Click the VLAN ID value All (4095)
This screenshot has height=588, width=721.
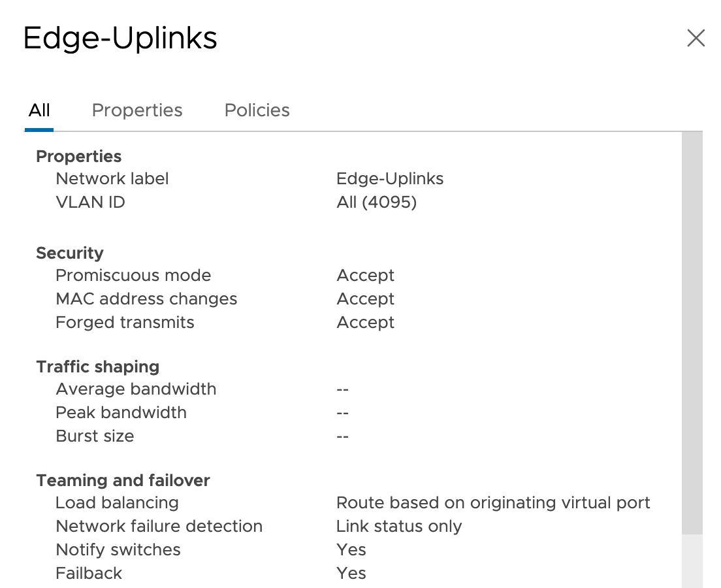click(x=377, y=202)
